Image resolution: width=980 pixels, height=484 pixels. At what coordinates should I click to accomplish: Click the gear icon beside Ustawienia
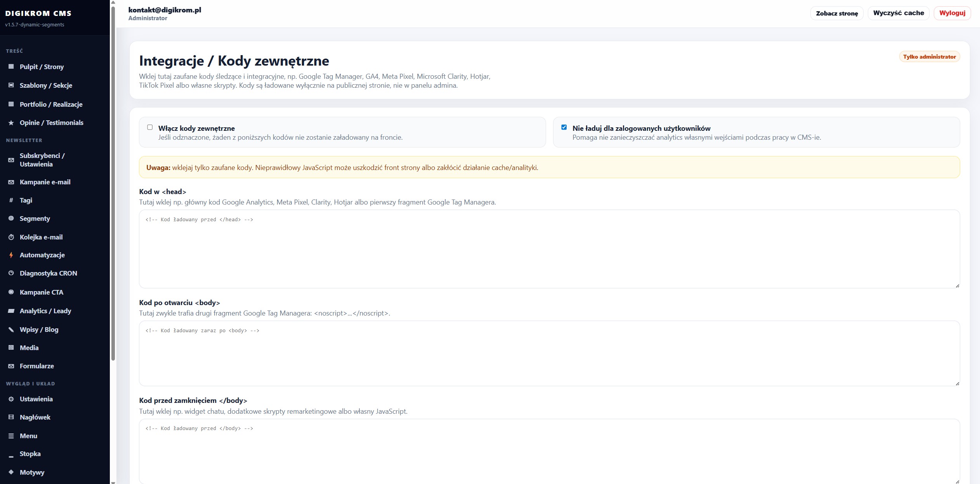click(x=11, y=399)
